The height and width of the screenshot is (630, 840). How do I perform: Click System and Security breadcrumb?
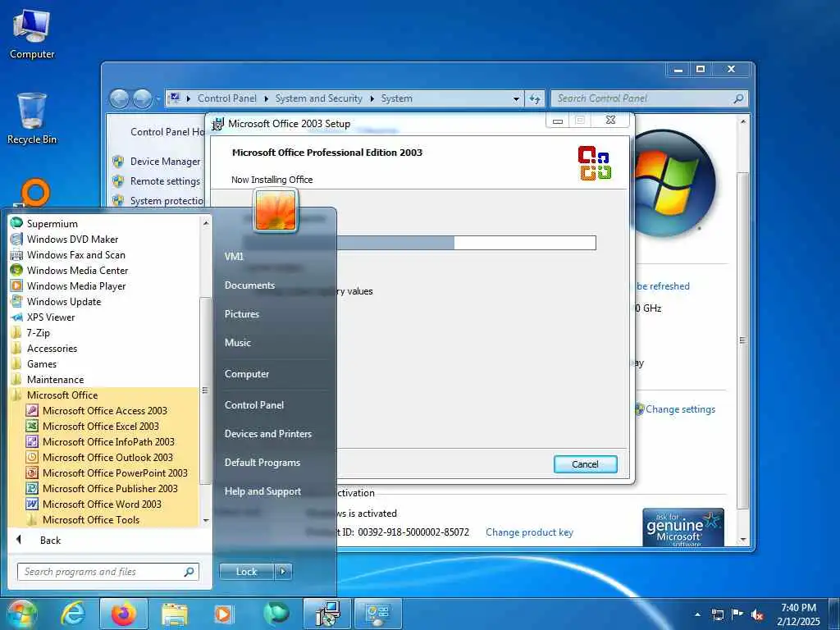(x=319, y=98)
